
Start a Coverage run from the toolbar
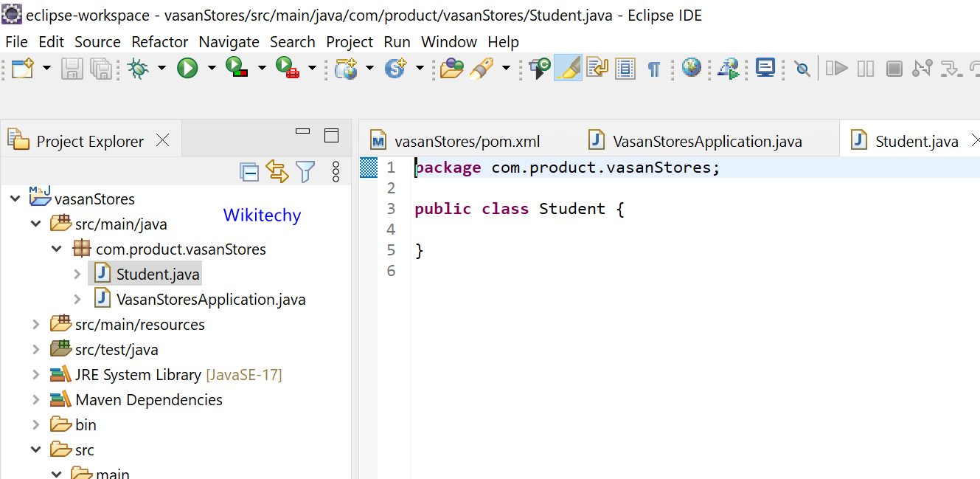236,68
